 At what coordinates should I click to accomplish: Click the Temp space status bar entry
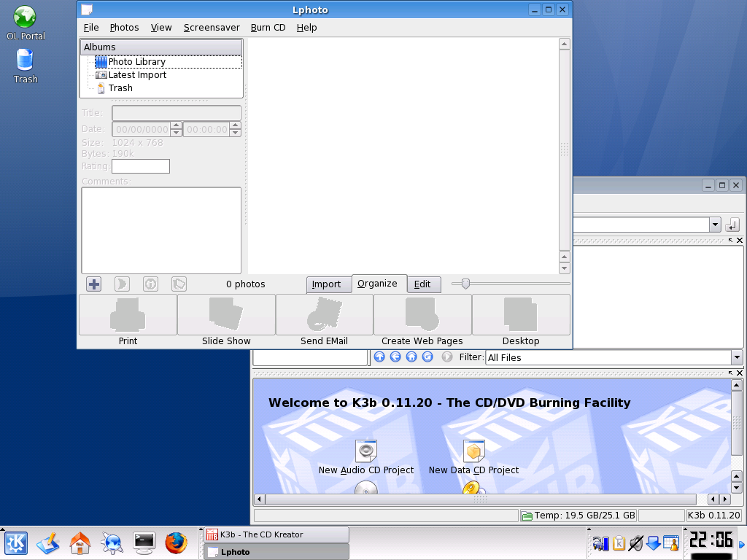coord(578,516)
